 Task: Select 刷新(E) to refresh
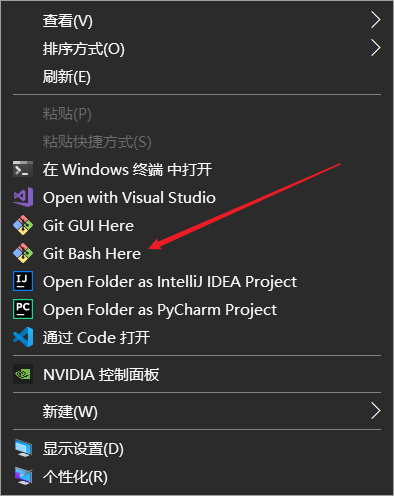tap(197, 77)
